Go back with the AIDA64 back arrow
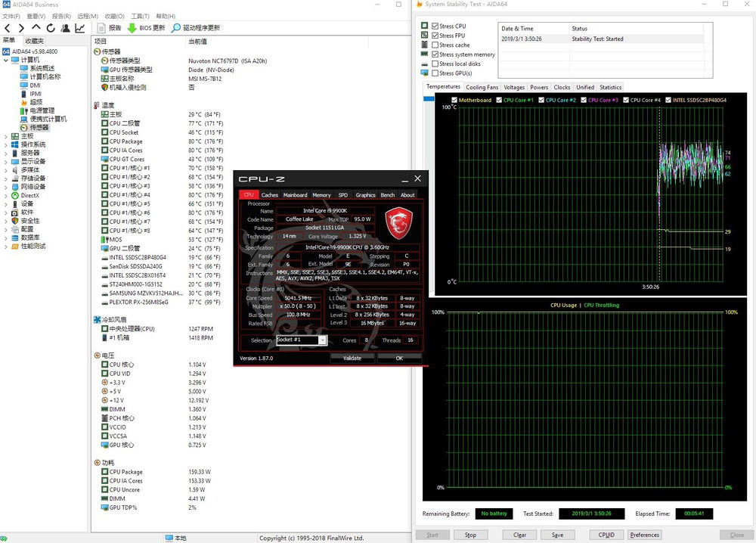This screenshot has height=543, width=756. [x=8, y=28]
